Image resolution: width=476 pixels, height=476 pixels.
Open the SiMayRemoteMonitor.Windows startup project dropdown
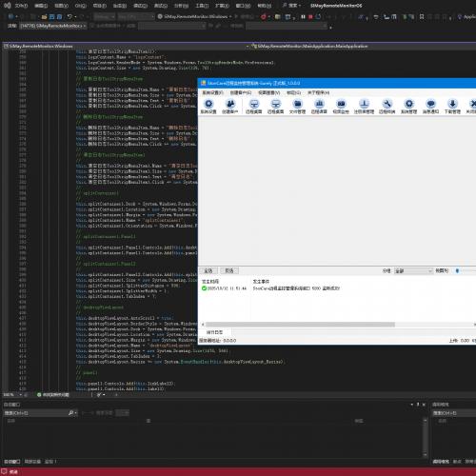click(x=195, y=16)
